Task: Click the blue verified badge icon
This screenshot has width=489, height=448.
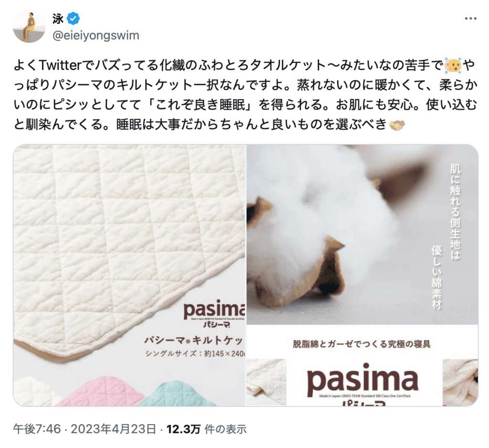Action: tap(73, 19)
